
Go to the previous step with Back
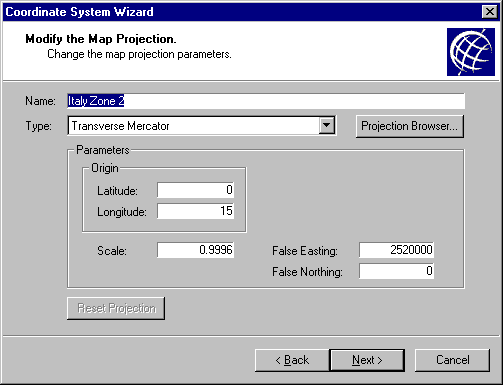coord(292,360)
